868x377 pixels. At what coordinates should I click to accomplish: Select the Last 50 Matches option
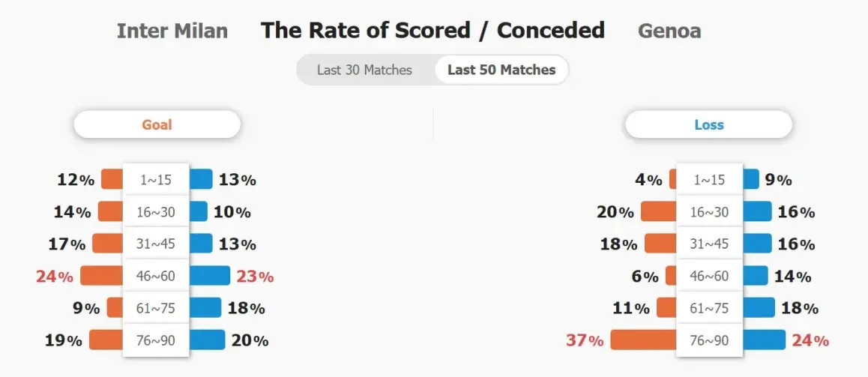[x=501, y=70]
